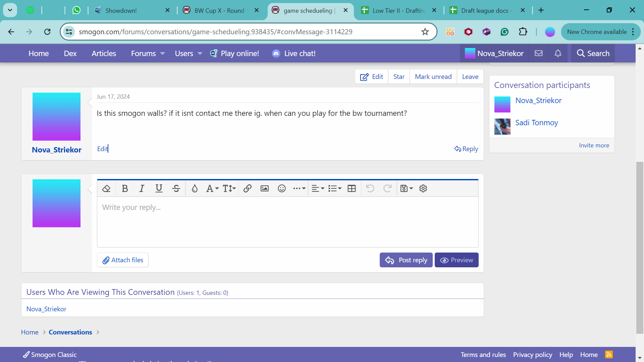
Task: Open the Smilies emoji picker
Action: (282, 188)
